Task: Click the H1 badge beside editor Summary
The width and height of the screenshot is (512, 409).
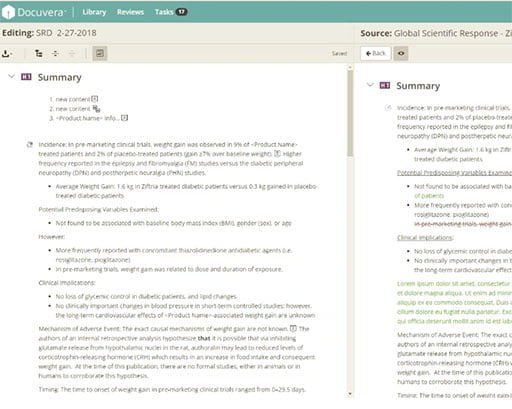Action: [26, 77]
